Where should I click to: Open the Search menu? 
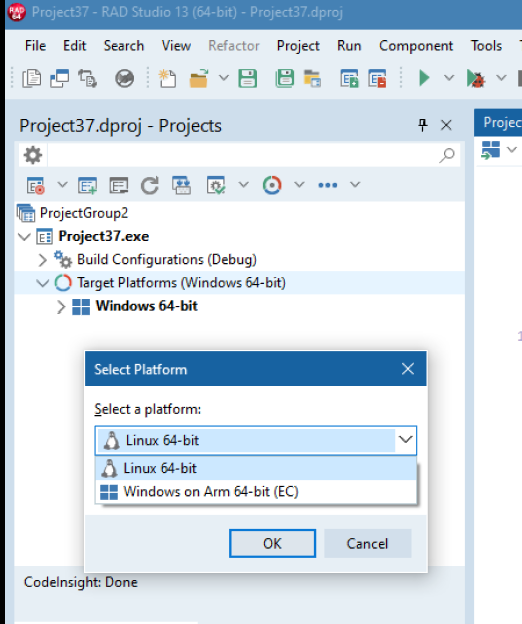124,46
